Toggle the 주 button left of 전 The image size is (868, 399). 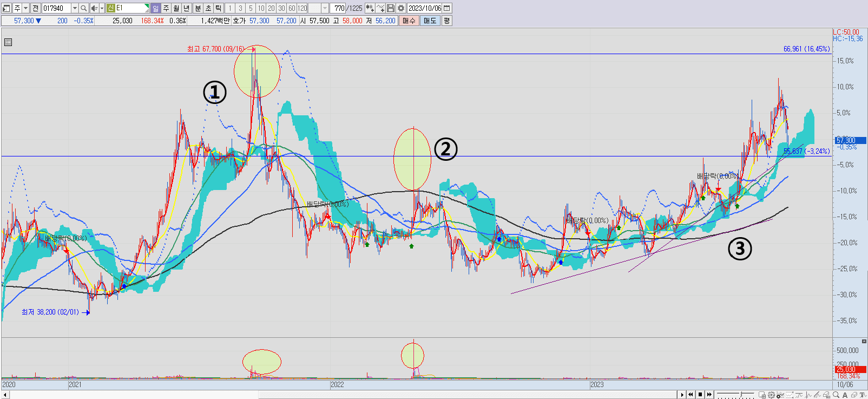(x=17, y=8)
